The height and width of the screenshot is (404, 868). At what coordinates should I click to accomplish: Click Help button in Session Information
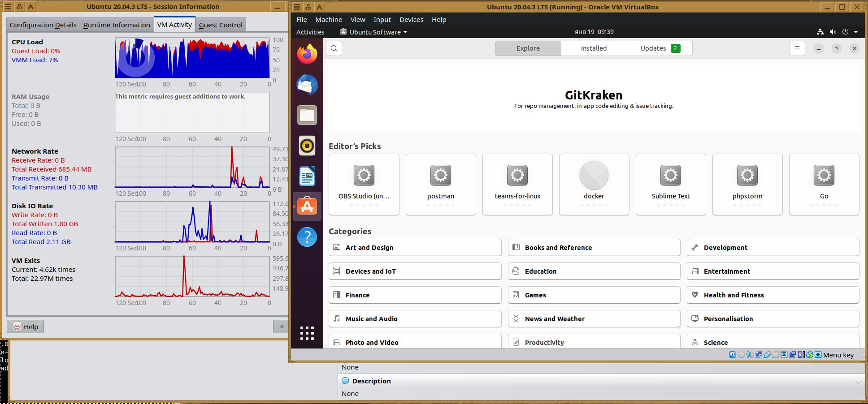point(26,327)
